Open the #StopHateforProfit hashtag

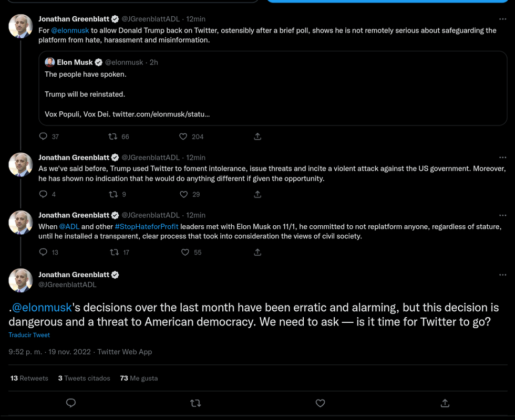tap(147, 226)
